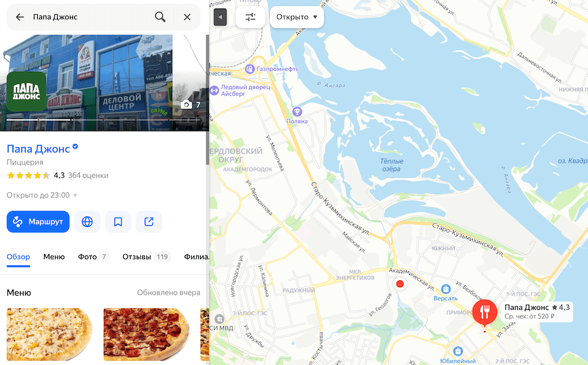Open the first pizza menu thumbnail
The height and width of the screenshot is (365, 588).
tap(50, 335)
